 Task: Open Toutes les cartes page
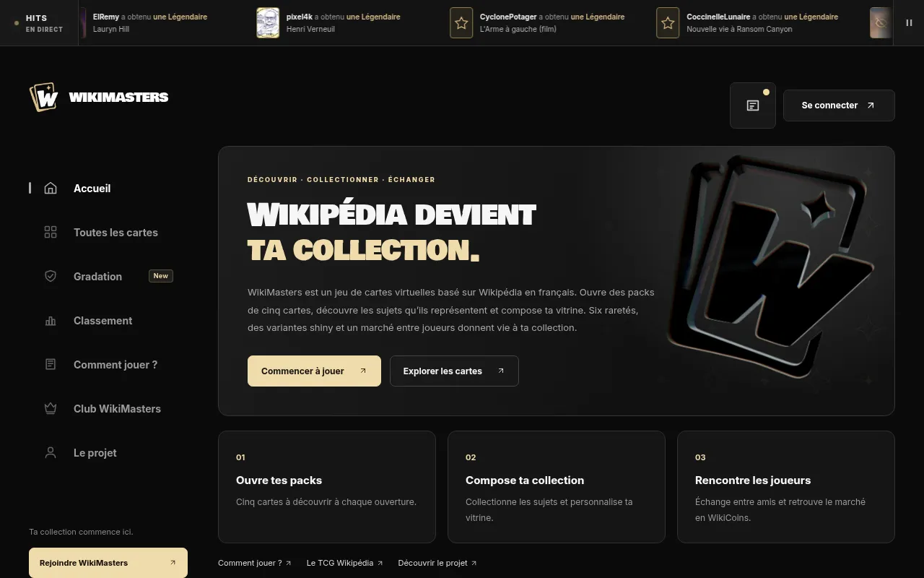pyautogui.click(x=108, y=233)
